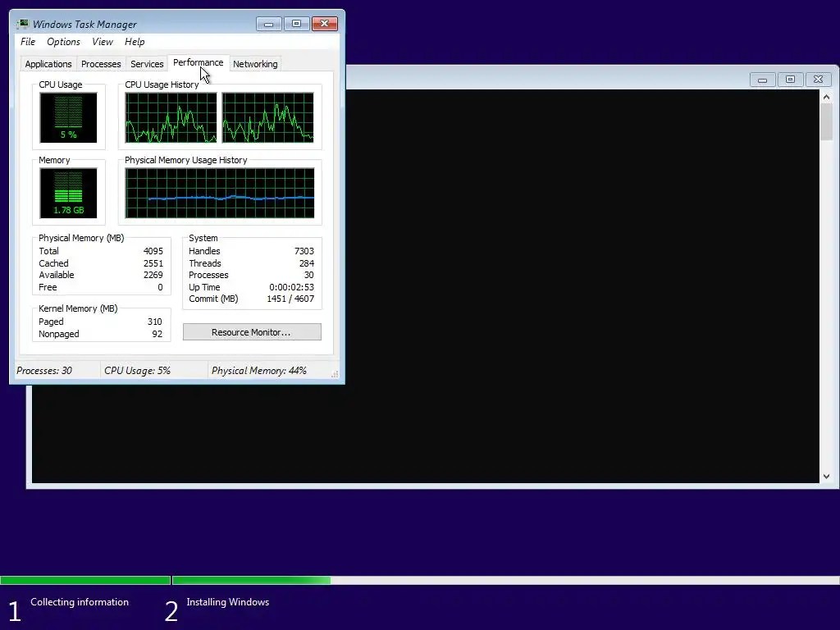Click the console window scrollbar thumb
The height and width of the screenshot is (630, 840).
tap(826, 122)
